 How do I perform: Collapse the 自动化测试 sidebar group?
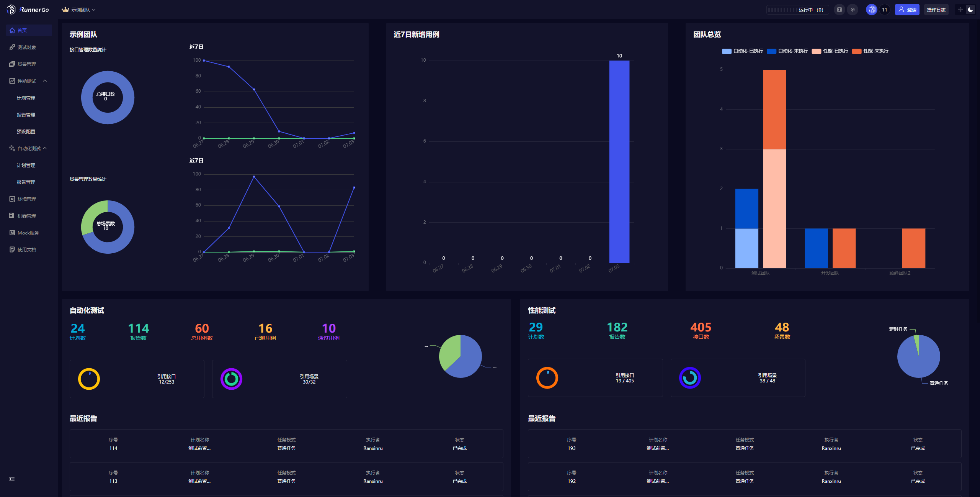[x=45, y=148]
